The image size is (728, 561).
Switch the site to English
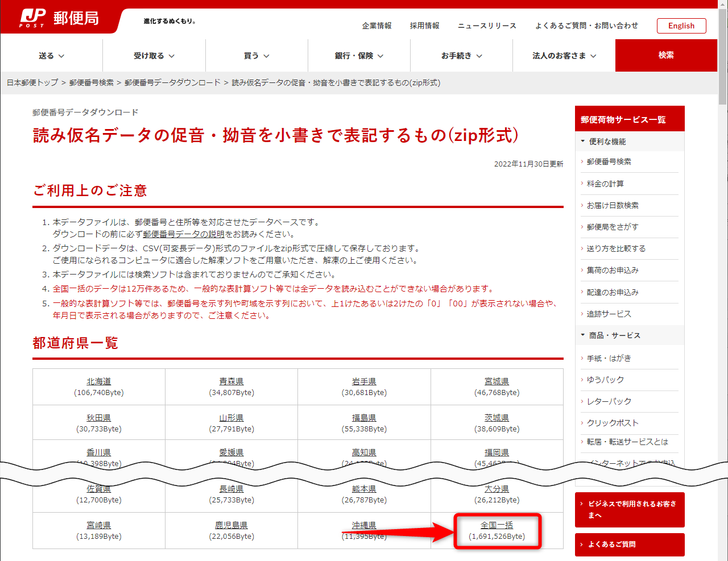681,26
